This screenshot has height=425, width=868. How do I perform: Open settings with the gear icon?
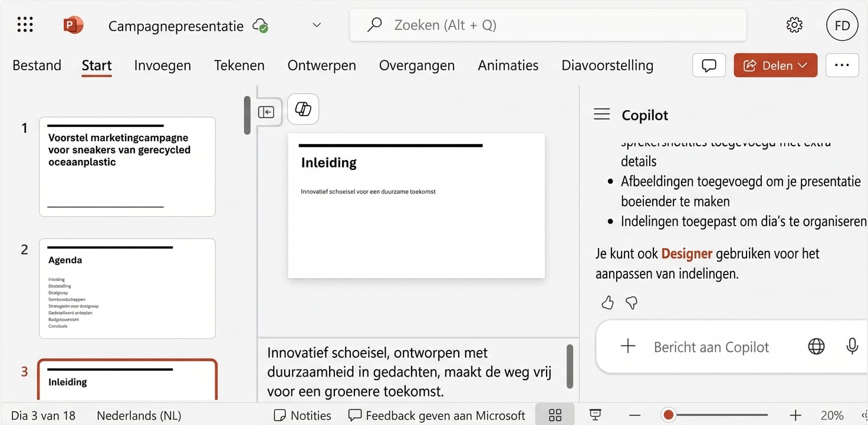[x=794, y=24]
